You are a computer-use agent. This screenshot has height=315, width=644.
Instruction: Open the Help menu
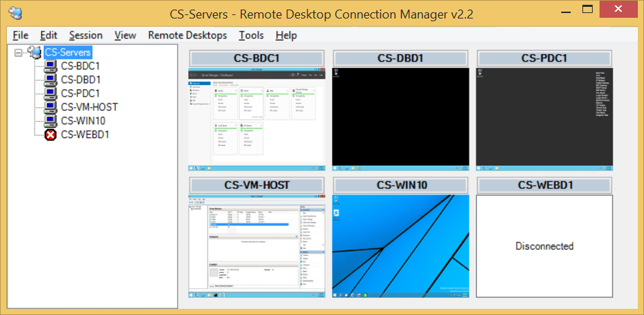[x=286, y=36]
